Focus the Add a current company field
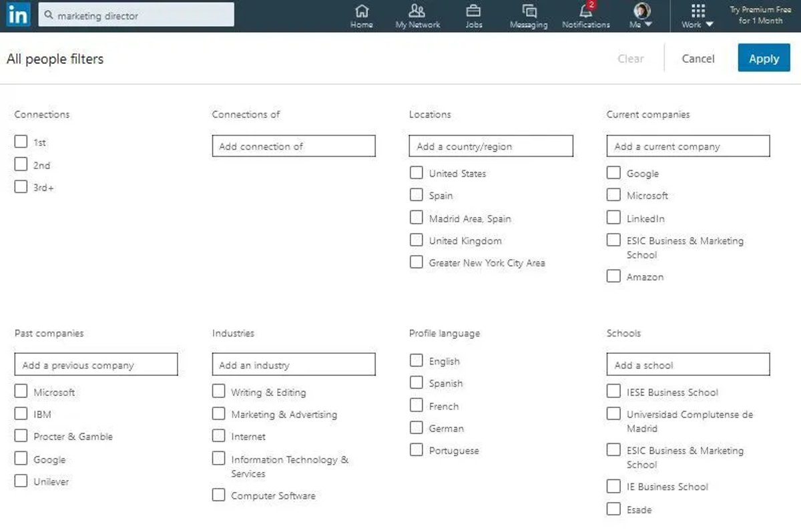Image resolution: width=801 pixels, height=532 pixels. click(688, 146)
